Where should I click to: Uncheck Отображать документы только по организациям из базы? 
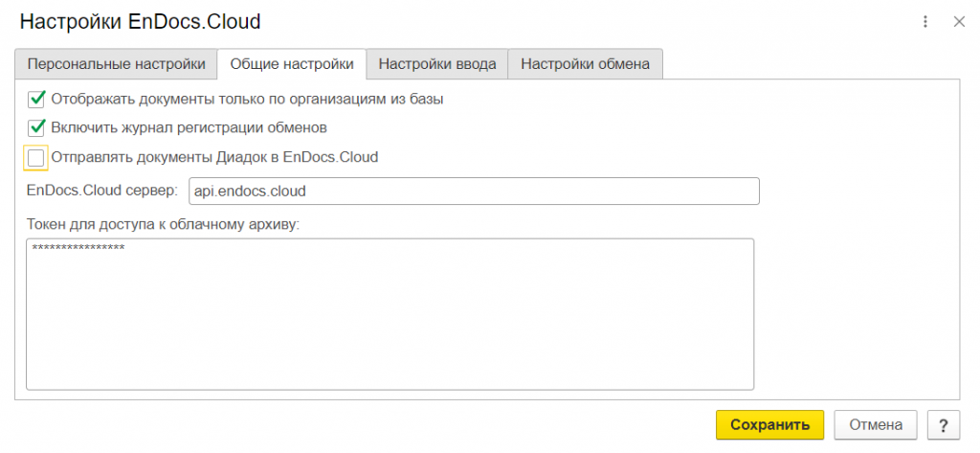point(36,99)
